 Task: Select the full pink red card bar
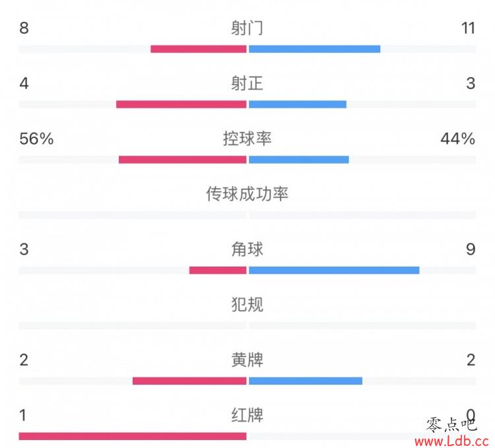coord(133,436)
